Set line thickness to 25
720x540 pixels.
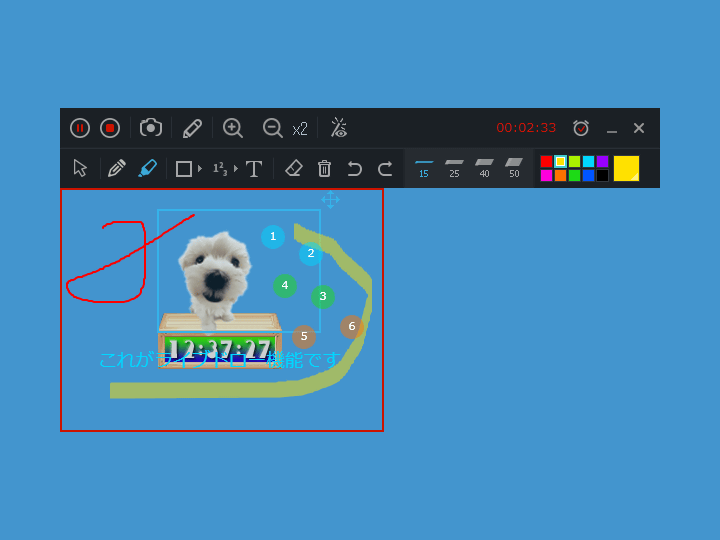[454, 168]
